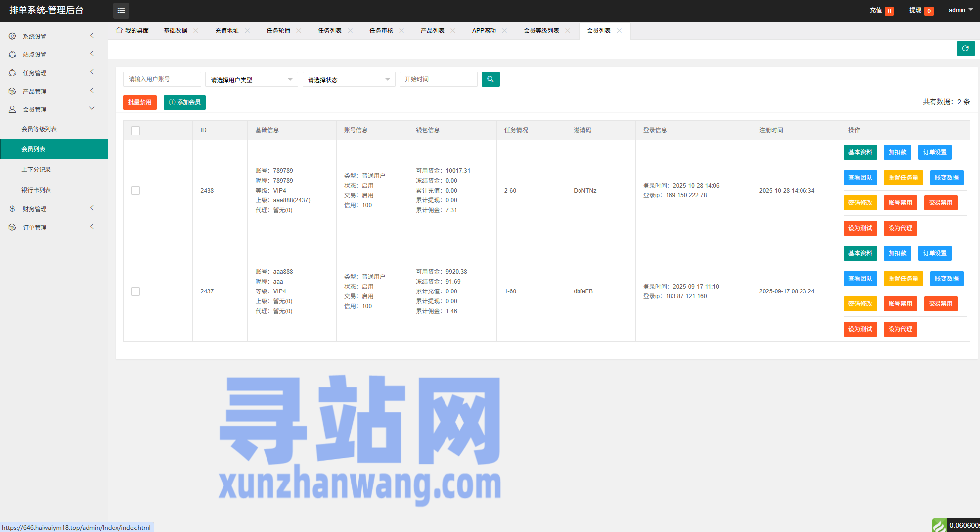Open the 请选择用户类型 dropdown

251,80
